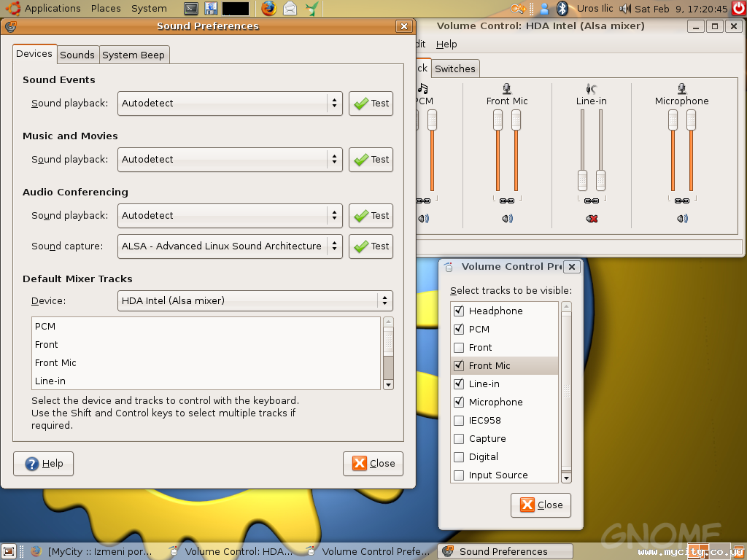Viewport: 747px width, 560px height.
Task: Test Sound Events playback
Action: tap(371, 104)
